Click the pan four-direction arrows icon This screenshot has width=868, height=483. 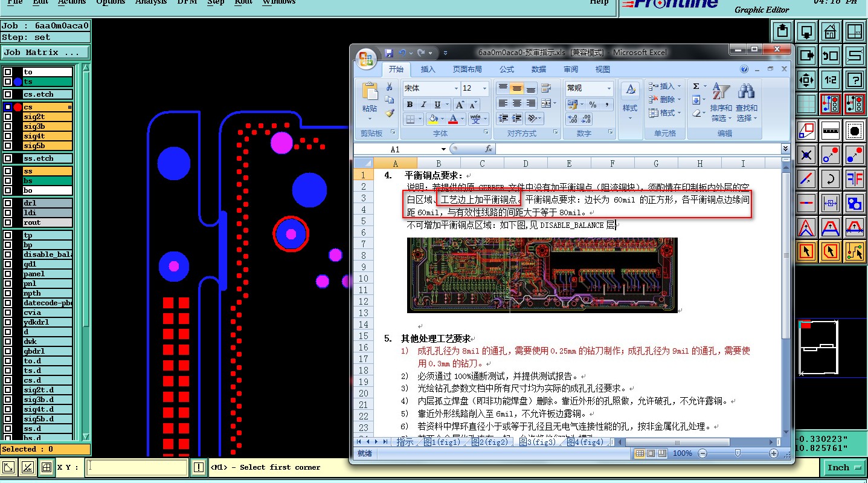coord(807,79)
